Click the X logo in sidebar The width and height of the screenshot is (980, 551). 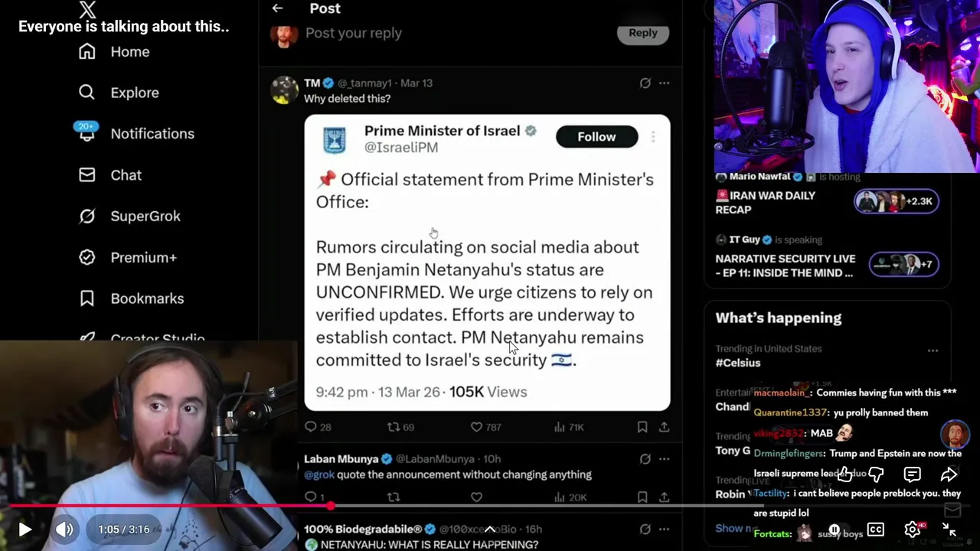pyautogui.click(x=87, y=9)
